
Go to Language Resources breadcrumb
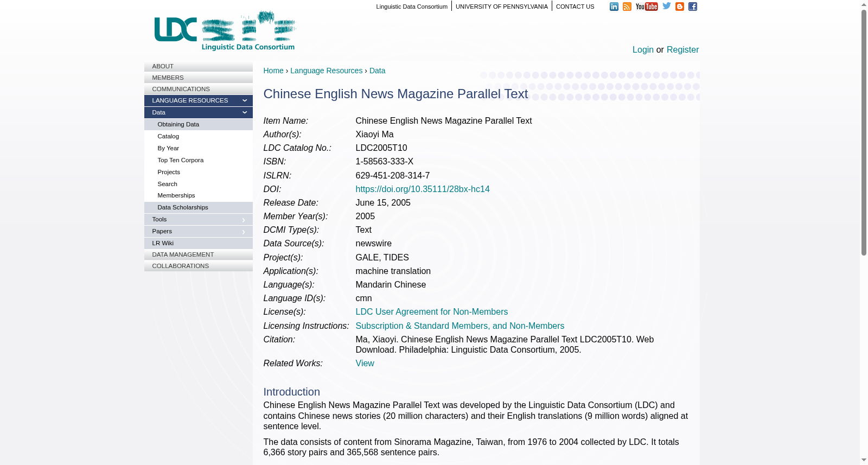coord(326,71)
